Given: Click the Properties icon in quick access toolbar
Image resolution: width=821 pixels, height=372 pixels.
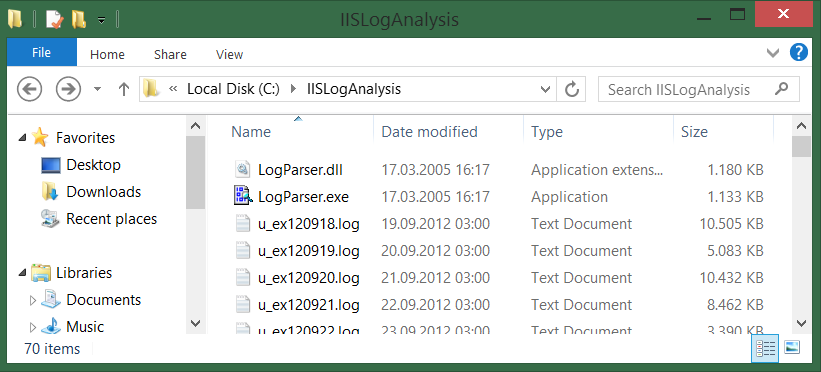Looking at the screenshot, I should tap(54, 20).
